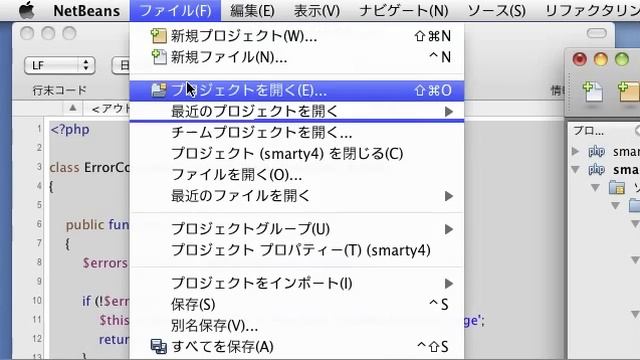
Task: Open the ナビゲート(N) menu
Action: 404,11
